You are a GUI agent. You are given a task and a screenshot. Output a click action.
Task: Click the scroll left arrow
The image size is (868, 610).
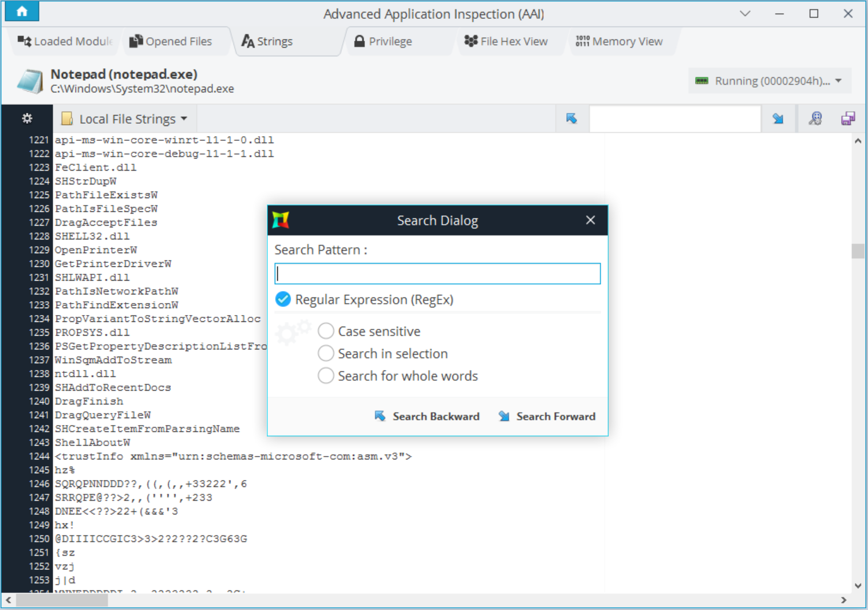[8, 600]
